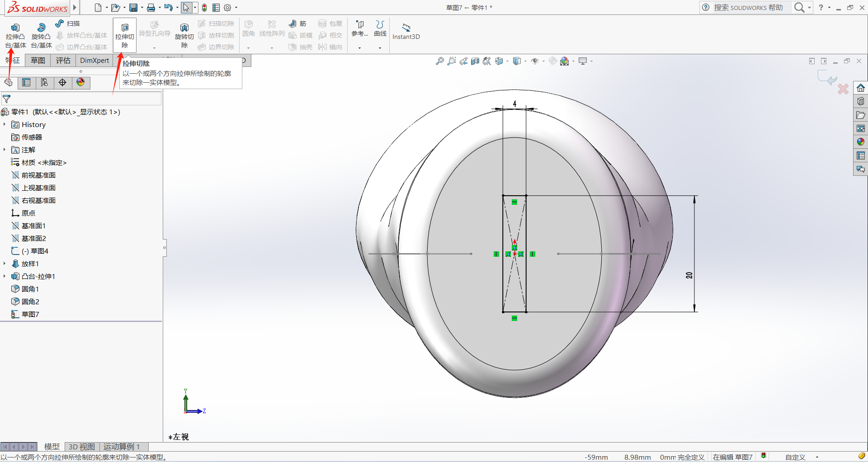
Task: Open the Appearances color ball in task pane
Action: 860,142
